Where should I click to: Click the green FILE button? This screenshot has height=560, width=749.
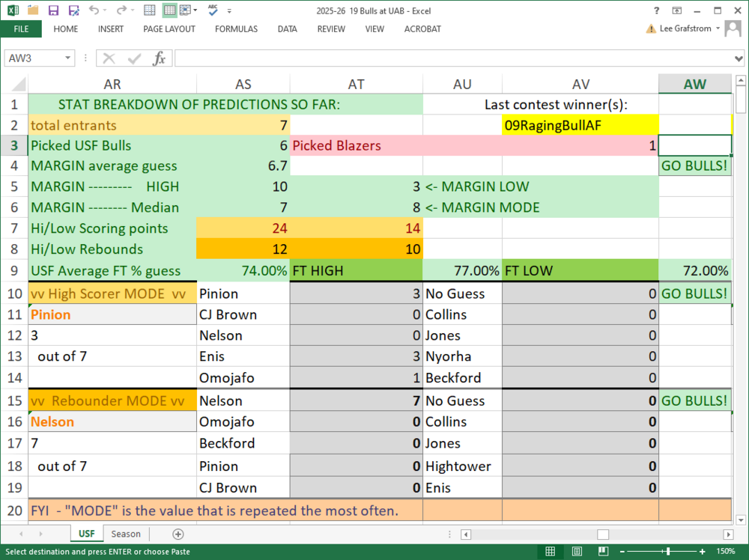pos(21,29)
